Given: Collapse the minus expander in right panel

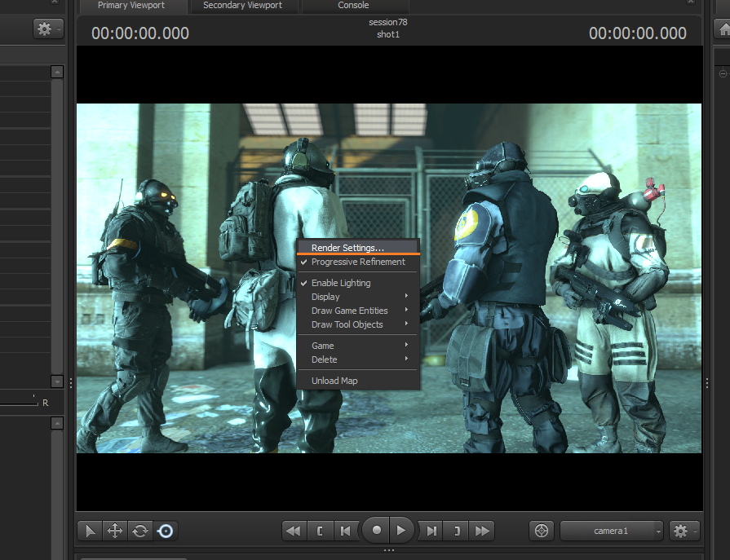Looking at the screenshot, I should point(723,73).
